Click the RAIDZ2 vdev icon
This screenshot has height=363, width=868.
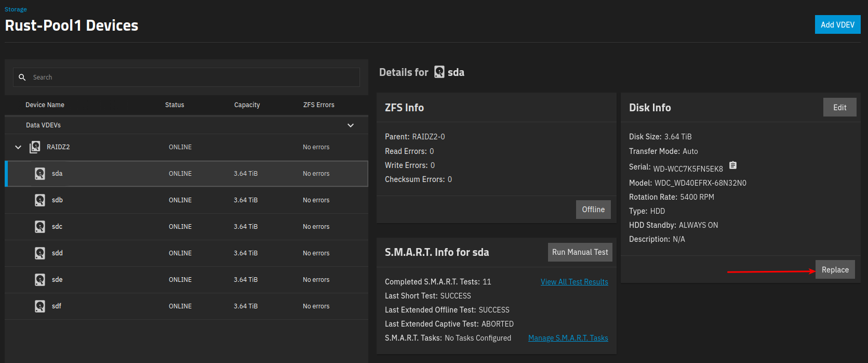35,147
